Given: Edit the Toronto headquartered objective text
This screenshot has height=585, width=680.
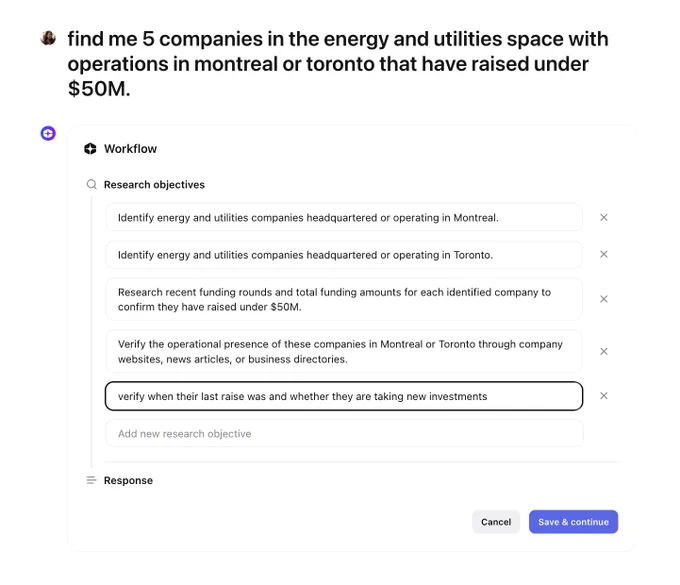Looking at the screenshot, I should 344,255.
